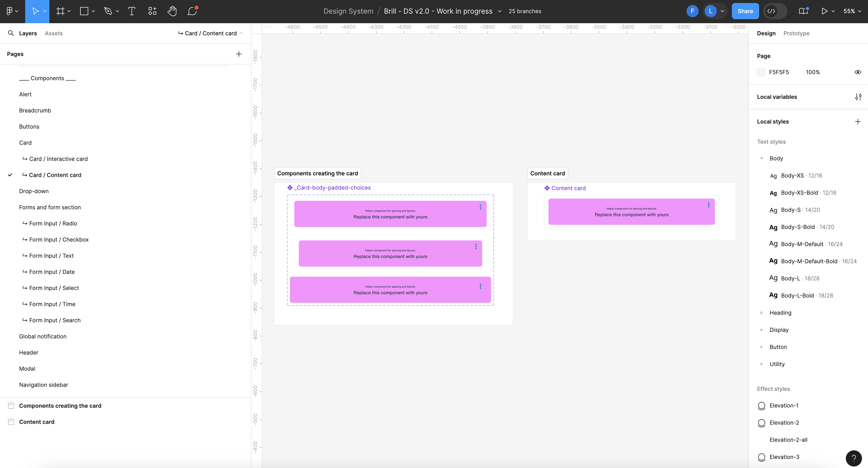Open the Libraries panel via book icon
This screenshot has width=868, height=468.
[x=803, y=11]
